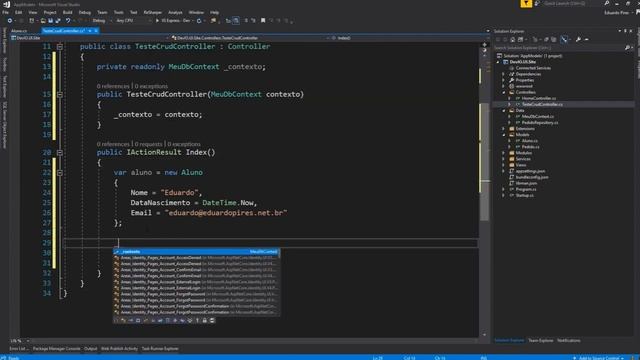This screenshot has height=360, width=640.
Task: Open the Analyze menu
Action: (175, 13)
